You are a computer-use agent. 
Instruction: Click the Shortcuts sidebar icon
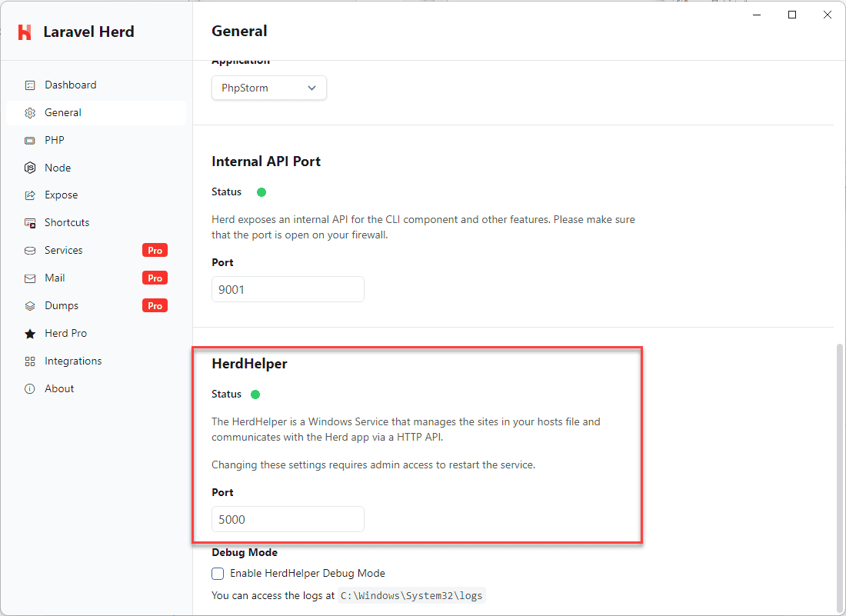(x=30, y=223)
